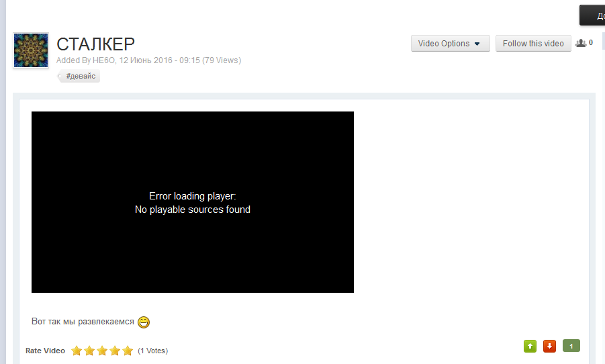
Task: Open the Video Options dropdown
Action: (x=451, y=43)
